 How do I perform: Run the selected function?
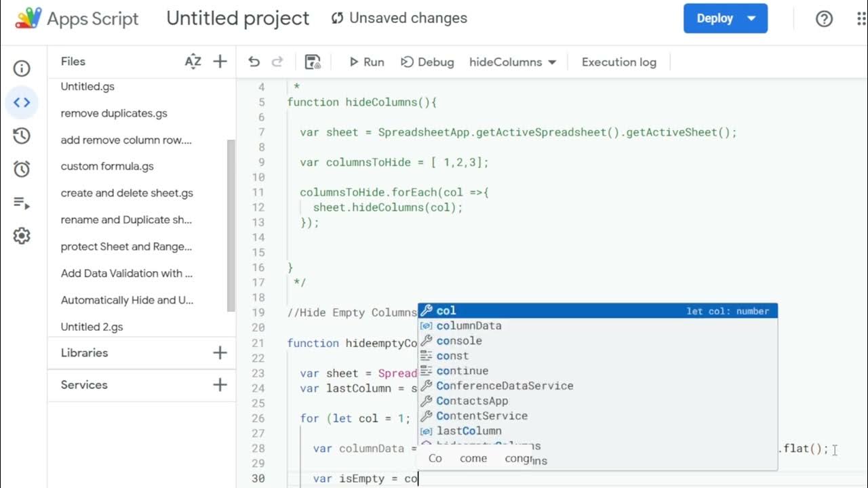coord(367,62)
